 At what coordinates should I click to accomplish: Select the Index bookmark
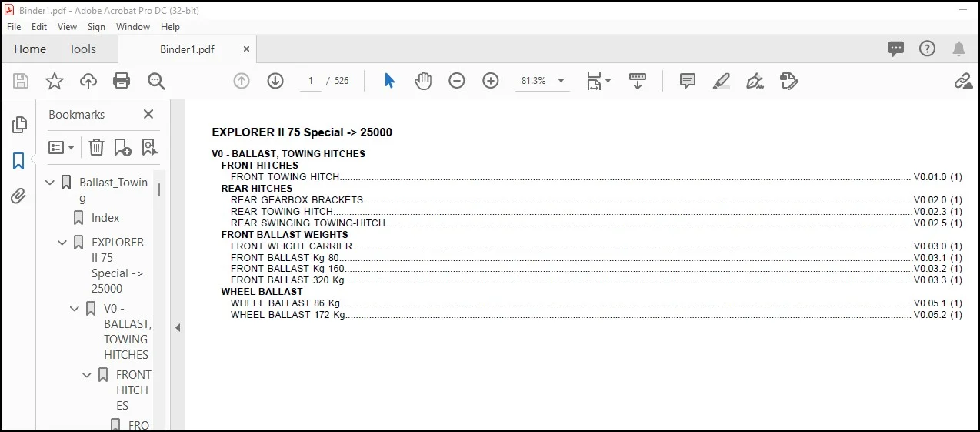click(105, 218)
